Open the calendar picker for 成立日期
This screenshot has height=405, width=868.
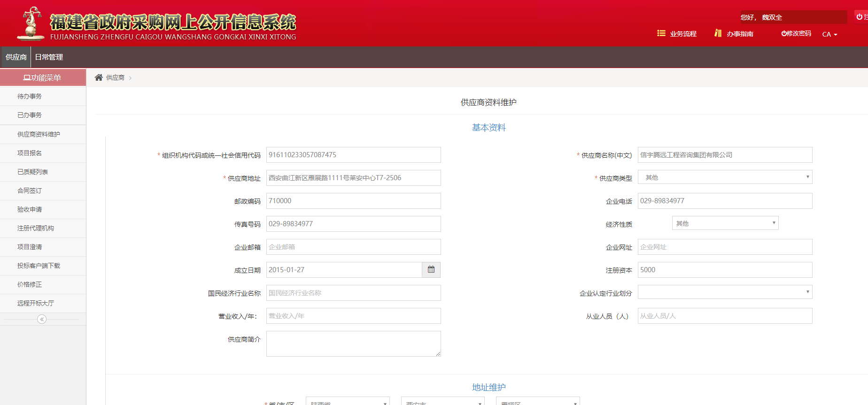click(431, 270)
